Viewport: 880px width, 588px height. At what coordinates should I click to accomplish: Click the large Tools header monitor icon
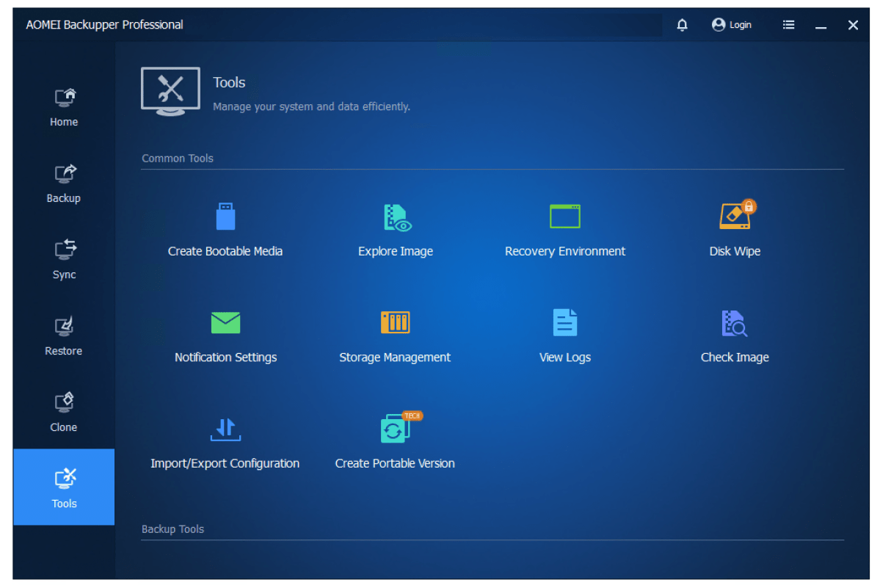click(x=170, y=92)
